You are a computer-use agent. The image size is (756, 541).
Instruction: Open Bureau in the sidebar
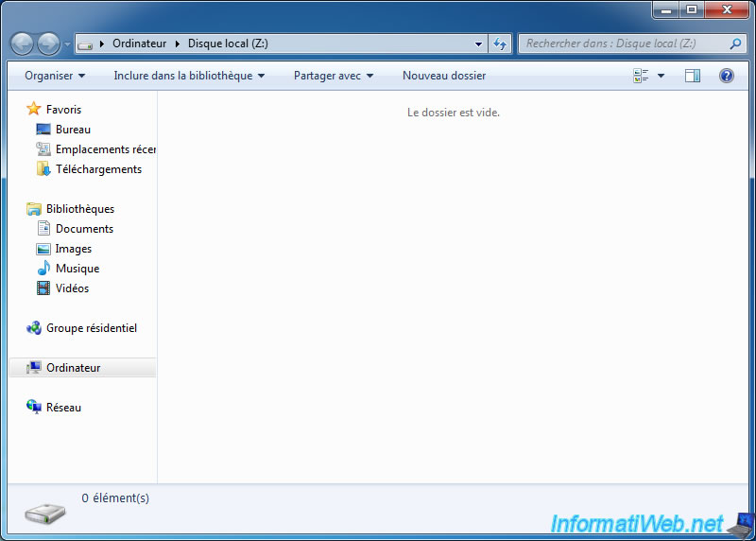[74, 130]
